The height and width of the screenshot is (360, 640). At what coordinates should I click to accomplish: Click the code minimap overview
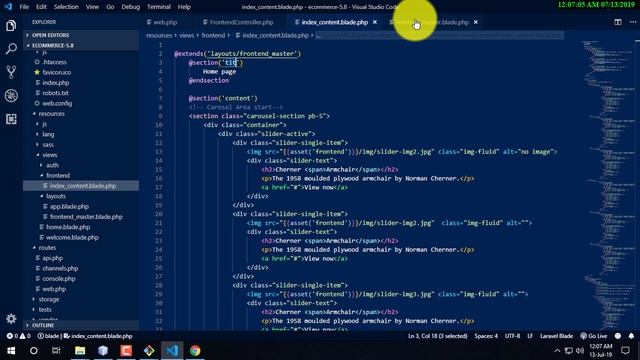[x=607, y=184]
